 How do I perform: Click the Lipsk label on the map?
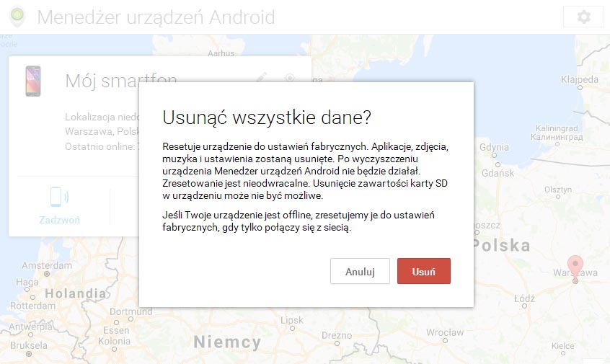[292, 321]
